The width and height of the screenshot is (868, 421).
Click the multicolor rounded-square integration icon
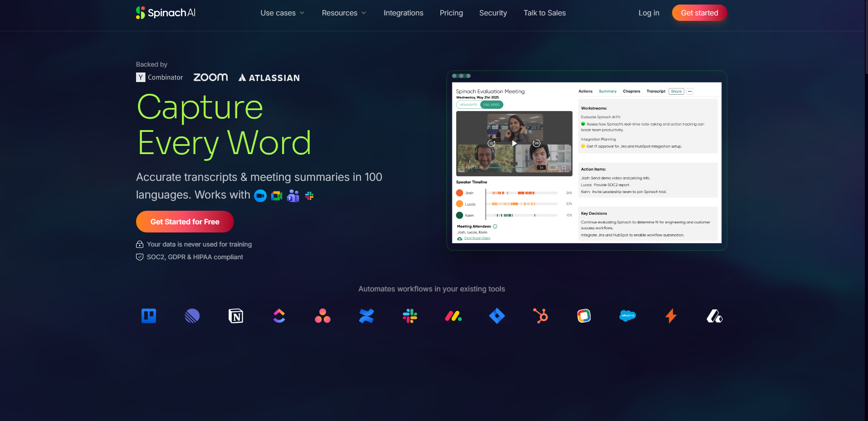click(584, 316)
